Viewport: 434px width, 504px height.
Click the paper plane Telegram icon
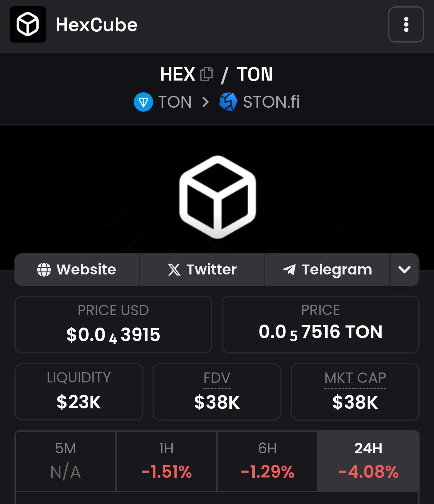(x=289, y=270)
